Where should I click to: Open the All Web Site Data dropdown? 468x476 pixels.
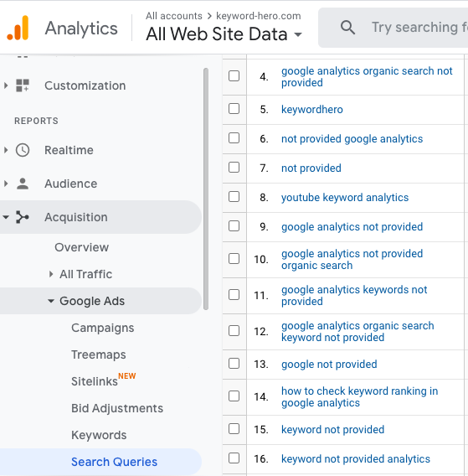point(224,34)
